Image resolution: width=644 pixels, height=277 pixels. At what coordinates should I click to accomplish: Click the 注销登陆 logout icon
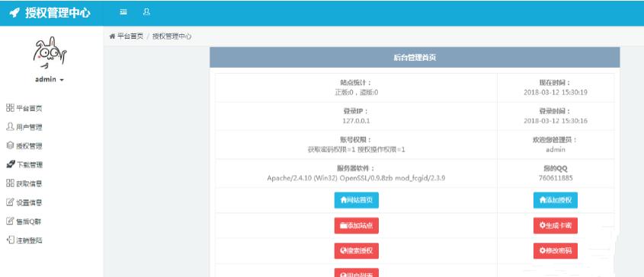tap(10, 240)
